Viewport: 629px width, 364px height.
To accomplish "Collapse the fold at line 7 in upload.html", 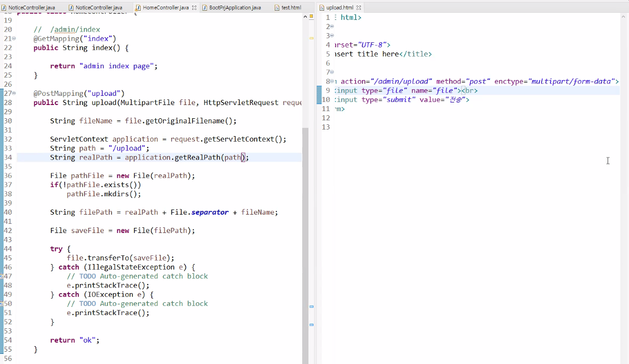I will tap(332, 72).
